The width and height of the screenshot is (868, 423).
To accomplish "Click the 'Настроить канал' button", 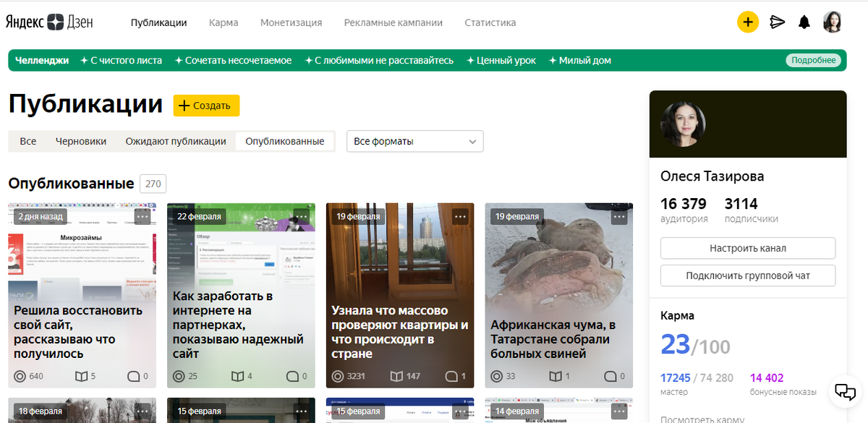I will (748, 248).
